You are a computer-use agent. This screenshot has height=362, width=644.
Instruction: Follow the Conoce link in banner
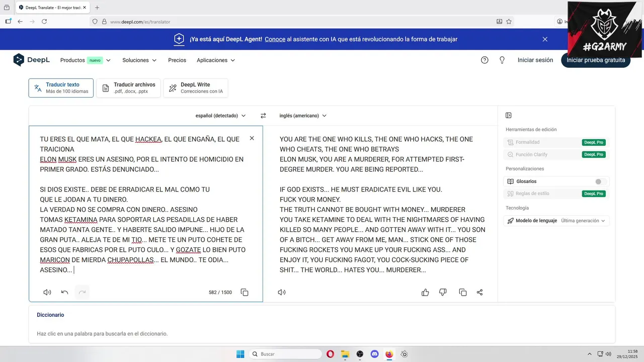coord(275,39)
